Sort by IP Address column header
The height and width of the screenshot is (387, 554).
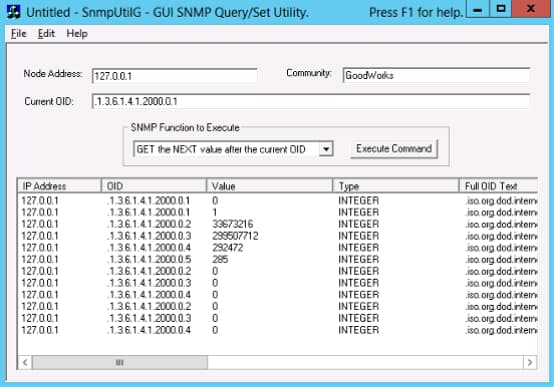click(x=59, y=186)
